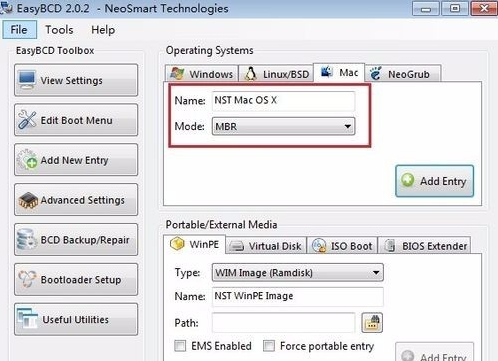
Task: Click the NST Mac OS X name field
Action: pos(283,101)
